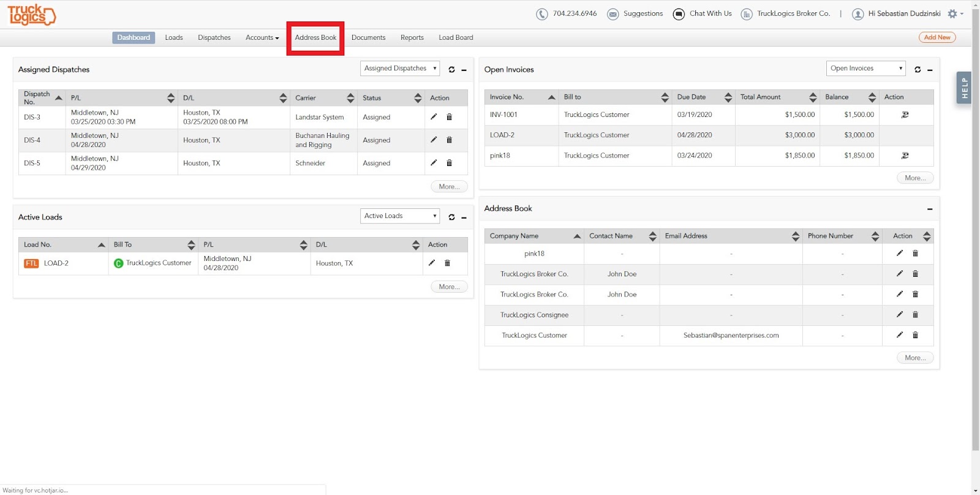Delete load LOAD-2 in Active Loads
980x495 pixels.
pos(447,263)
